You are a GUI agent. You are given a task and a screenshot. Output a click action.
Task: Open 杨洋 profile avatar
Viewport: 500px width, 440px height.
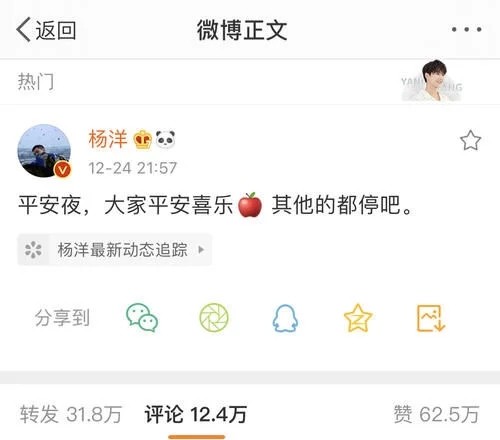[44, 151]
